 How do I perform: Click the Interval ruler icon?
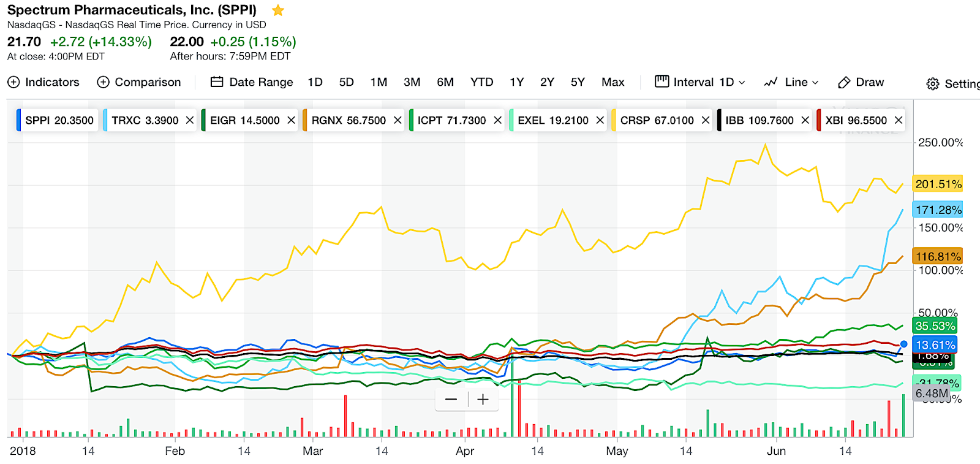(661, 82)
